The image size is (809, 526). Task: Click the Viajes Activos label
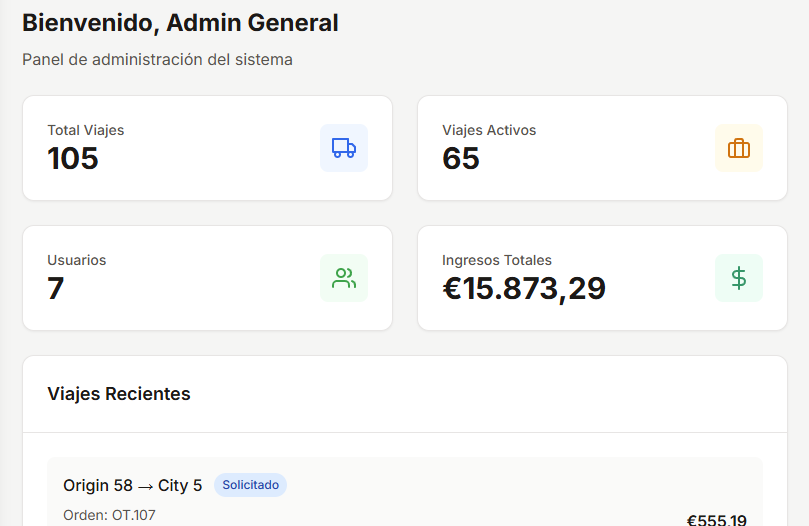point(489,130)
